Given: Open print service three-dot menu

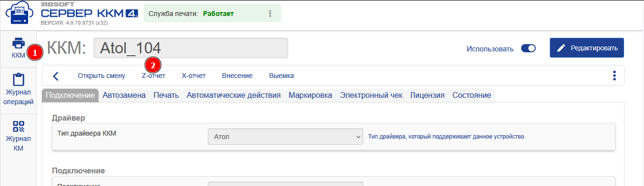Looking at the screenshot, I should [x=270, y=14].
